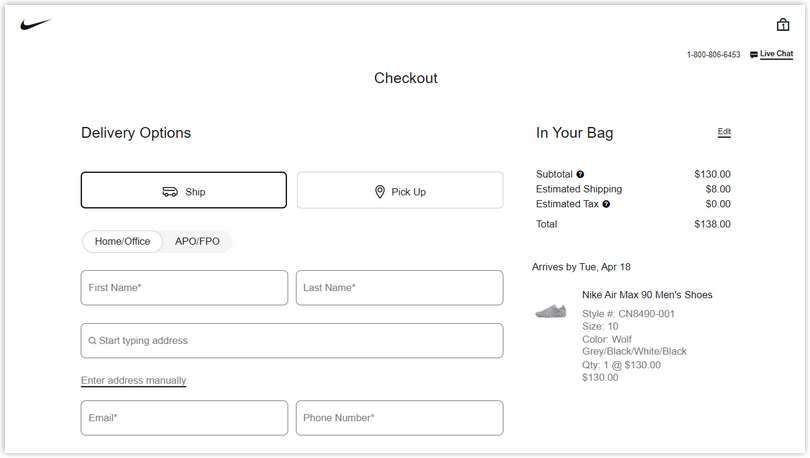Click the location pin icon on Pick Up
The width and height of the screenshot is (810, 458).
(x=380, y=192)
